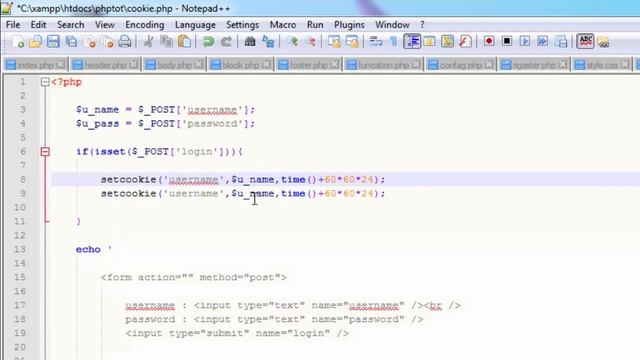Switch to the confag.php tab
This screenshot has width=640, height=360.
460,65
